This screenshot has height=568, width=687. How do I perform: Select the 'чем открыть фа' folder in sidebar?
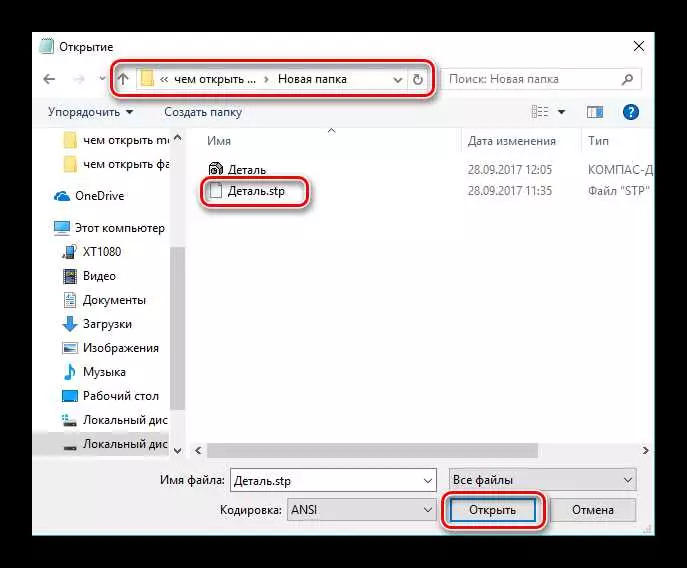[116, 164]
